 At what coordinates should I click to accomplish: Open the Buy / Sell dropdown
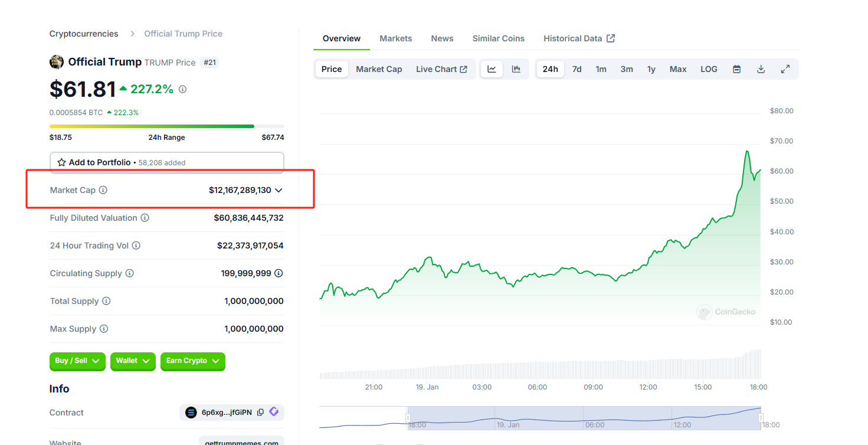tap(77, 361)
